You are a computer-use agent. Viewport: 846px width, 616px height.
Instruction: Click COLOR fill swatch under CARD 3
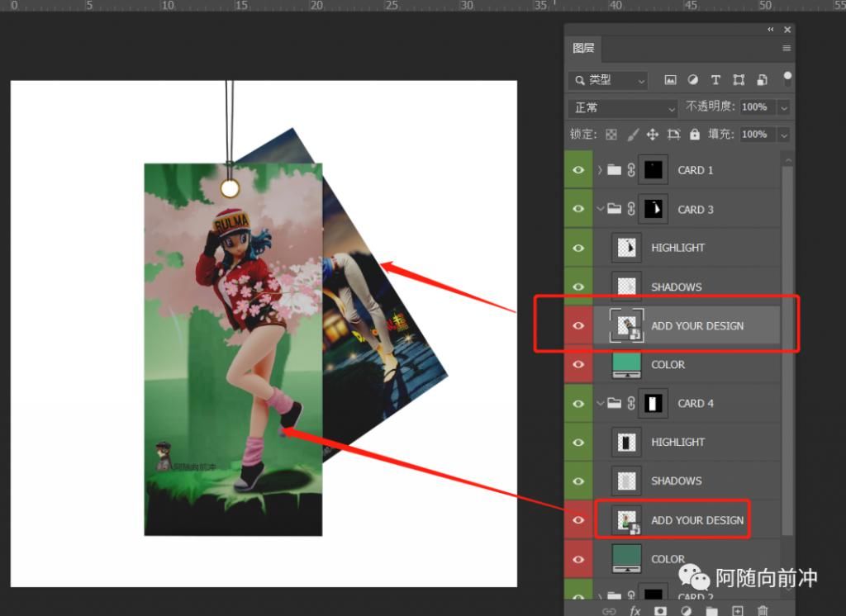pos(626,365)
